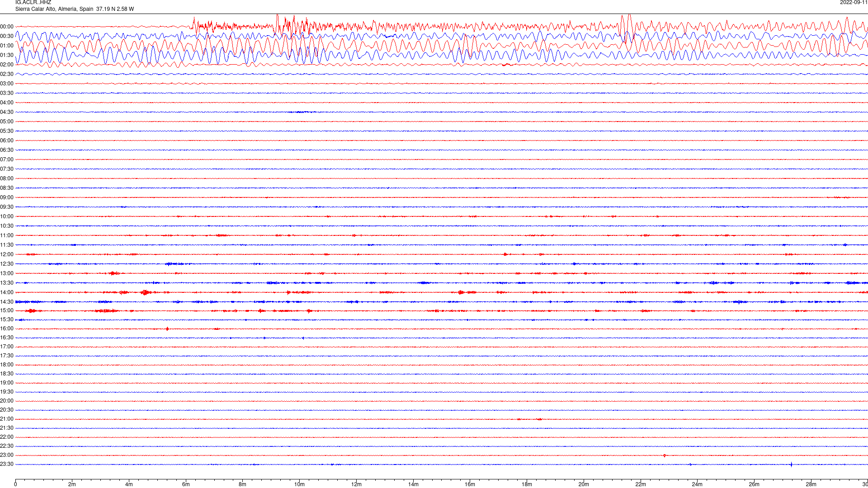Select the 12:00 trace time label
The height and width of the screenshot is (488, 868).
7,254
